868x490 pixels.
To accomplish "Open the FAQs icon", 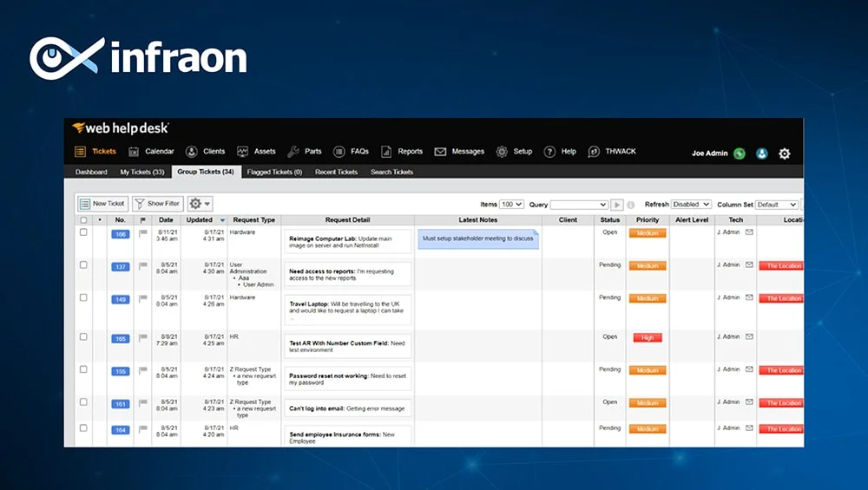I will 339,152.
